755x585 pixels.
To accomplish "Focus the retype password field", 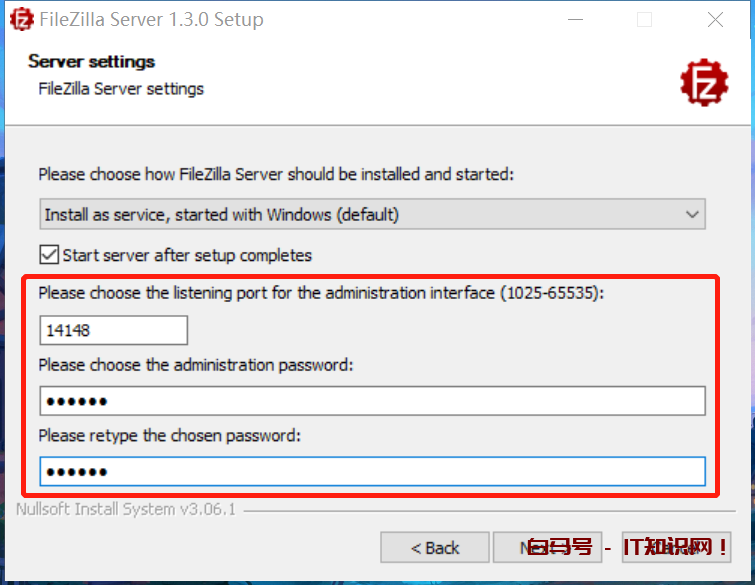I will (x=372, y=471).
